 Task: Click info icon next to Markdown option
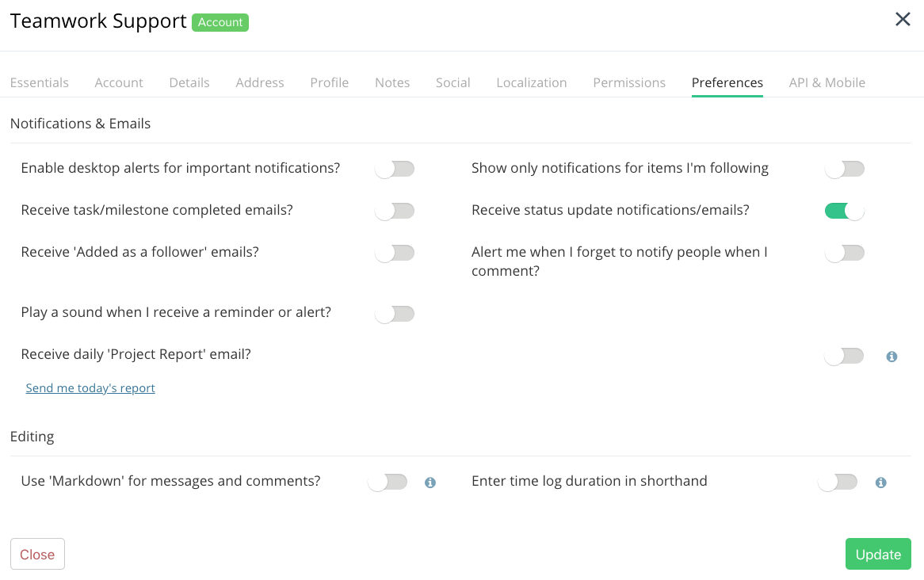pyautogui.click(x=430, y=483)
